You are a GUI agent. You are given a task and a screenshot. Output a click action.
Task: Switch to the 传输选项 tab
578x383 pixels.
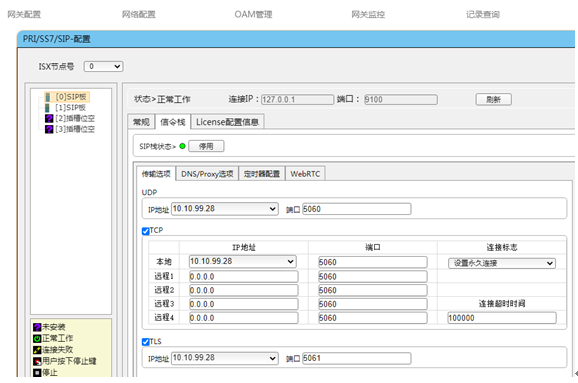[156, 174]
